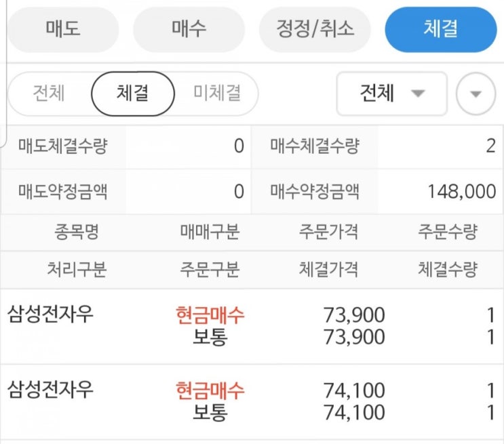Open the 매도 (sell) tab
504x444 pixels.
63,29
